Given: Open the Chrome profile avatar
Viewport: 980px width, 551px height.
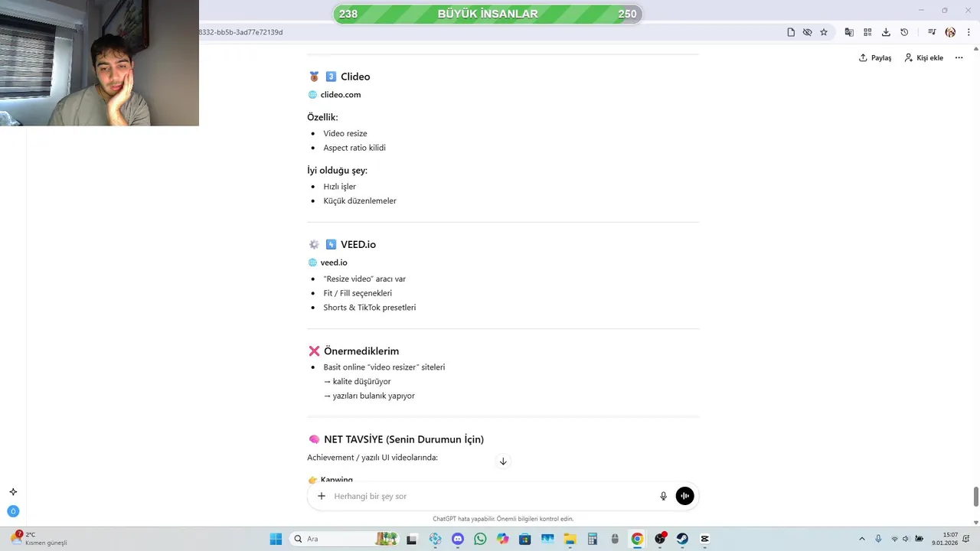Looking at the screenshot, I should [950, 32].
